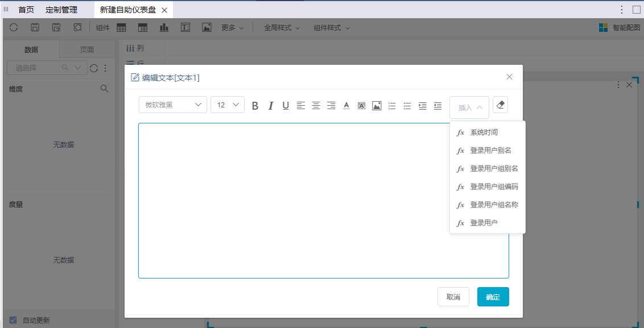This screenshot has width=644, height=328.
Task: Close the edit text dialog
Action: point(509,77)
